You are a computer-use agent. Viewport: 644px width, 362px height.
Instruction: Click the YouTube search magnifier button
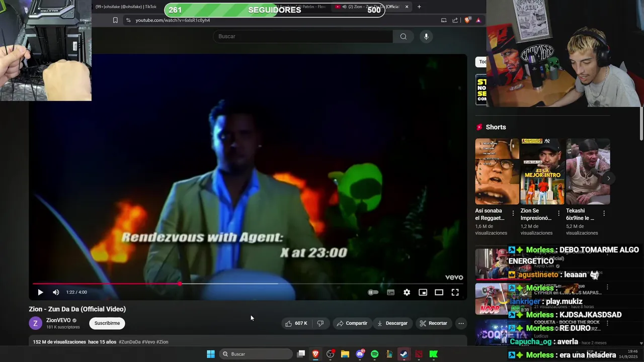[x=404, y=36]
